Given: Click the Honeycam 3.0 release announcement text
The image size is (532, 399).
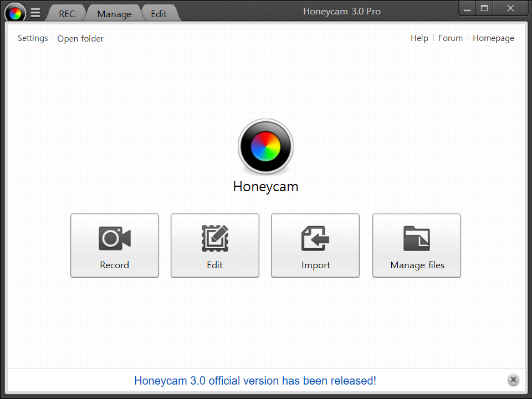Looking at the screenshot, I should pyautogui.click(x=255, y=381).
